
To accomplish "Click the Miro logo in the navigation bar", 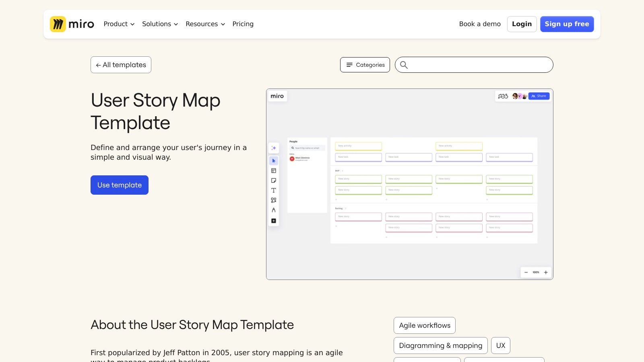I will coord(72,24).
